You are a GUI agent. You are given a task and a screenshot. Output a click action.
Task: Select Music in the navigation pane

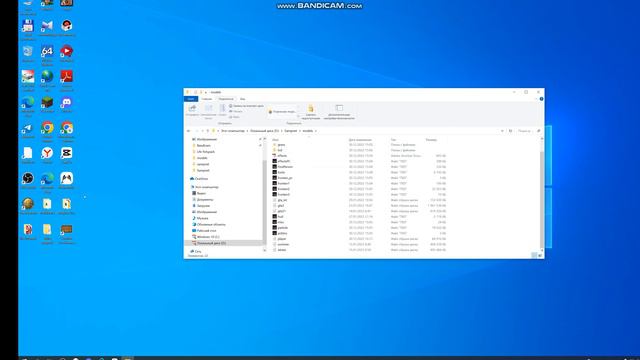coord(200,218)
